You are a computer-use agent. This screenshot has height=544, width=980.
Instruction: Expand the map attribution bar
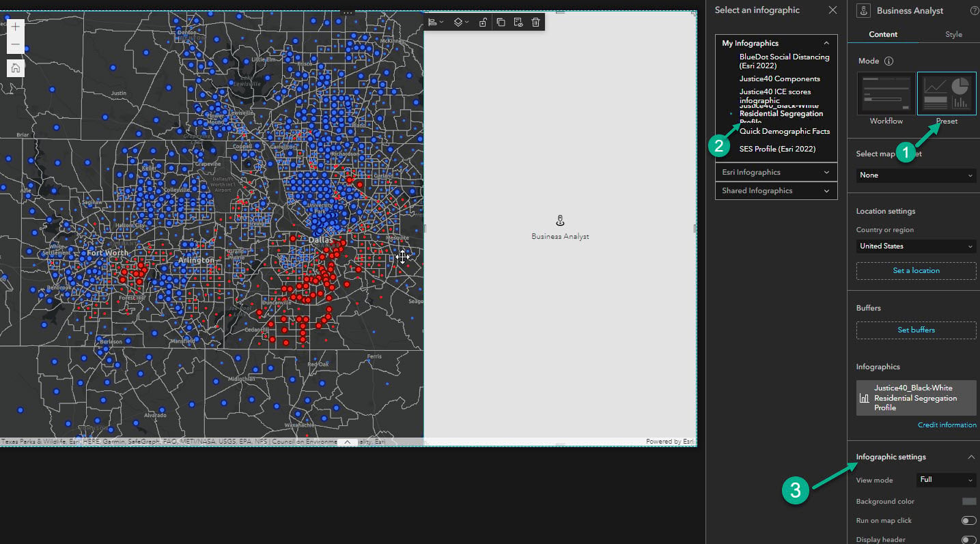(347, 442)
